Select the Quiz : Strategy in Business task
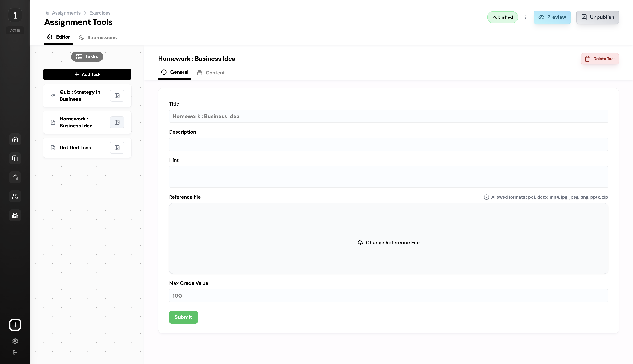The image size is (633, 364). (x=87, y=95)
